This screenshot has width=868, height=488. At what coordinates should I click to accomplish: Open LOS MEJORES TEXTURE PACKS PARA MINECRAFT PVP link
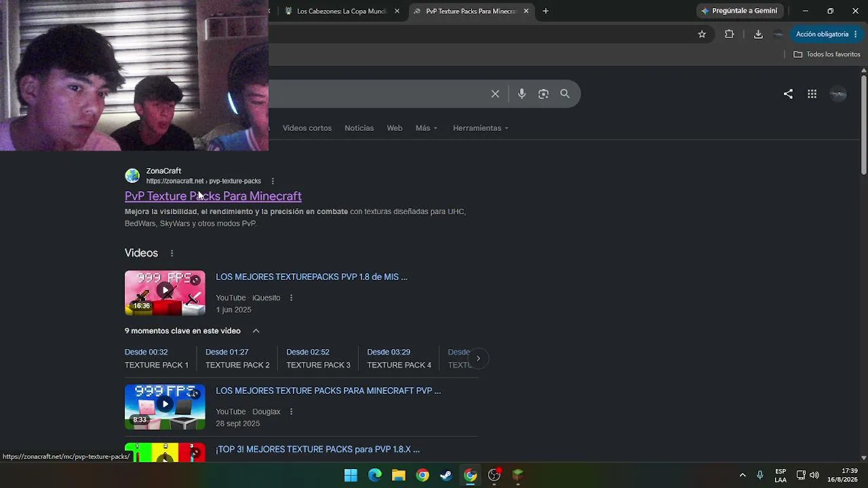click(x=328, y=390)
